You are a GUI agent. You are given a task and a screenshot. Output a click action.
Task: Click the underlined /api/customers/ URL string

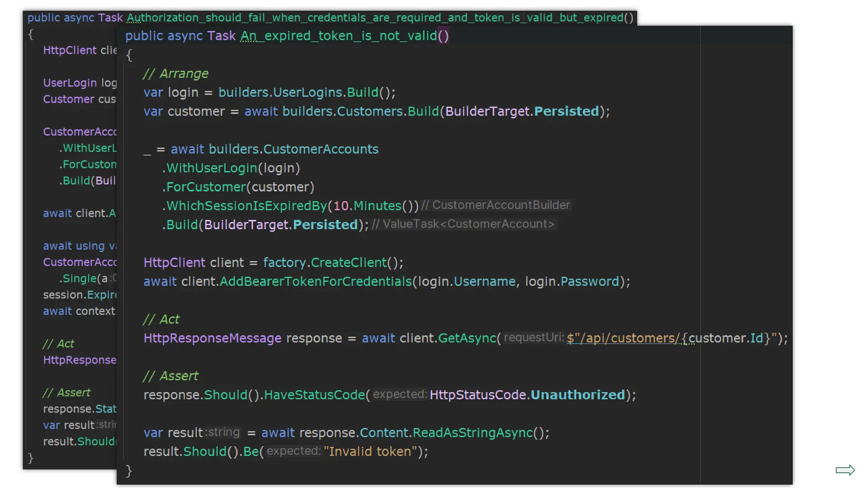pyautogui.click(x=623, y=338)
